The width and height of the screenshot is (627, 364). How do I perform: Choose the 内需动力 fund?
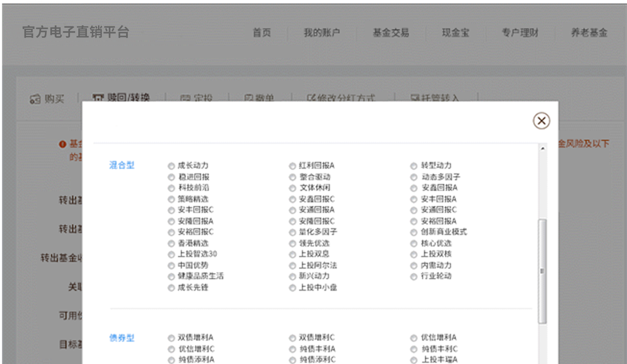pyautogui.click(x=414, y=266)
